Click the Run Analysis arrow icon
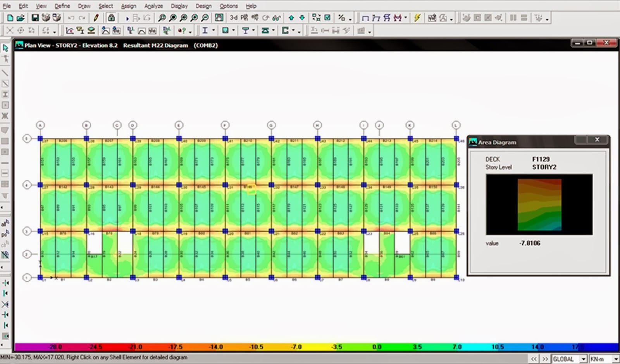This screenshot has width=620, height=364. (127, 18)
